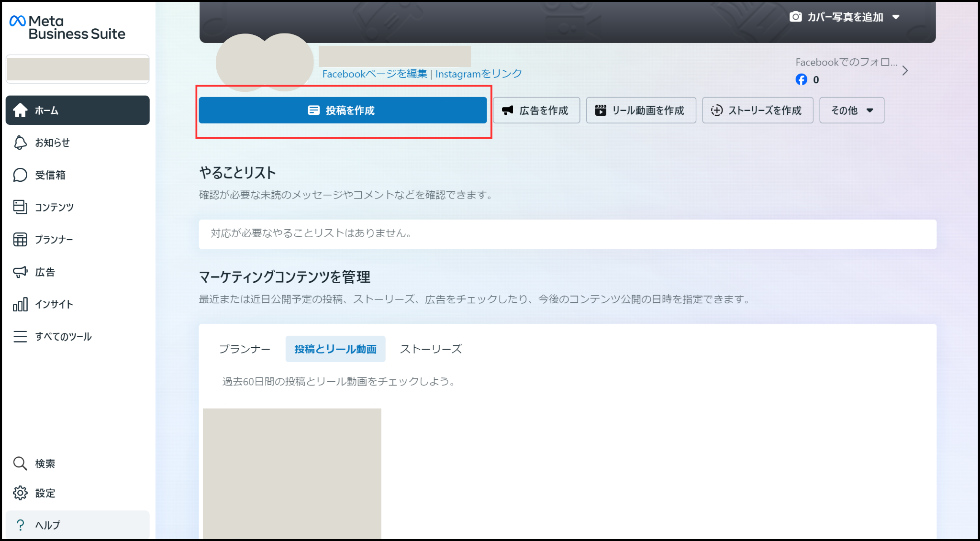Click the Facebookでのフォロー… follower summary text

tap(846, 62)
